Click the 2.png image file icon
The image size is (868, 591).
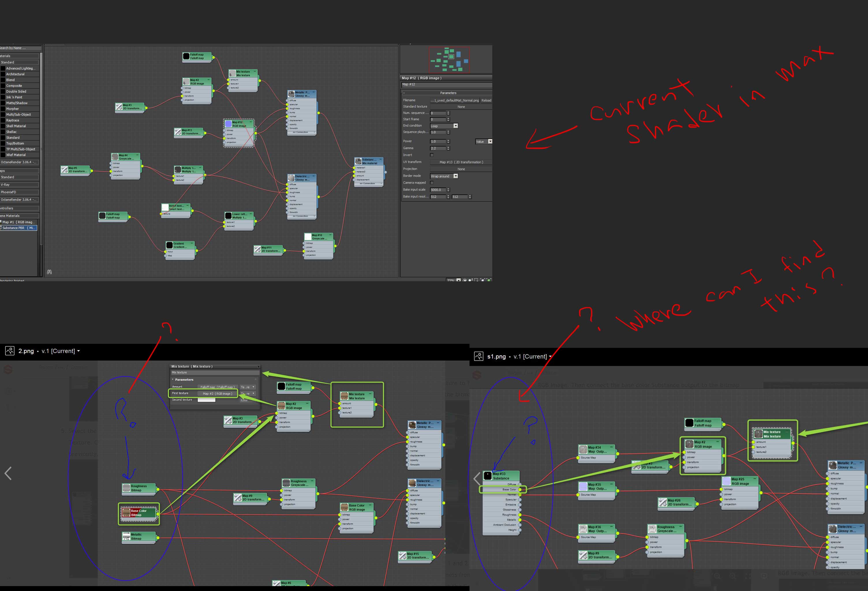click(x=10, y=351)
